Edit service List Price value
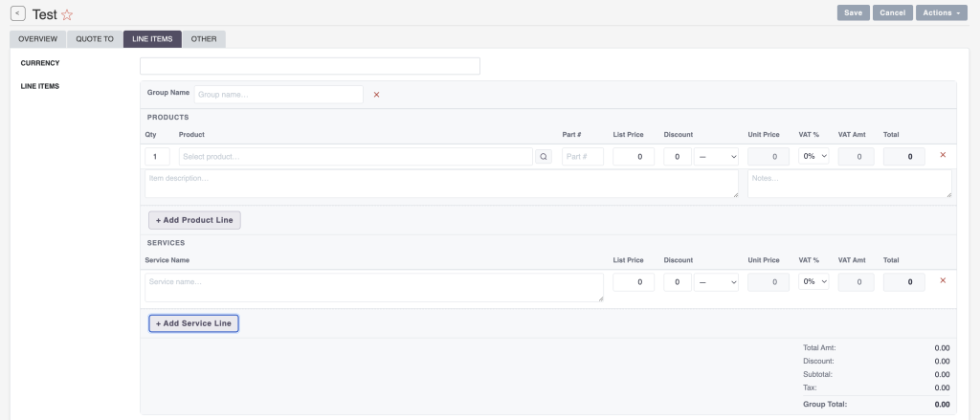This screenshot has width=980, height=420. point(634,282)
